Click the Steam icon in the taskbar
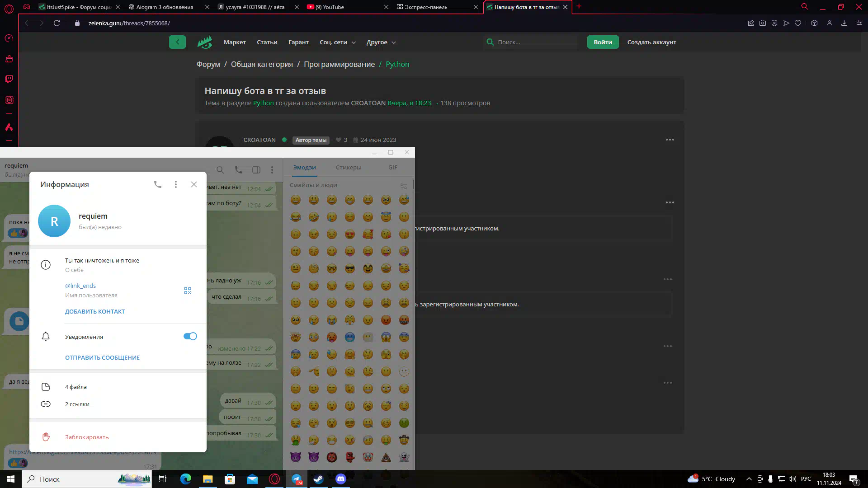Image resolution: width=868 pixels, height=488 pixels. 319,479
